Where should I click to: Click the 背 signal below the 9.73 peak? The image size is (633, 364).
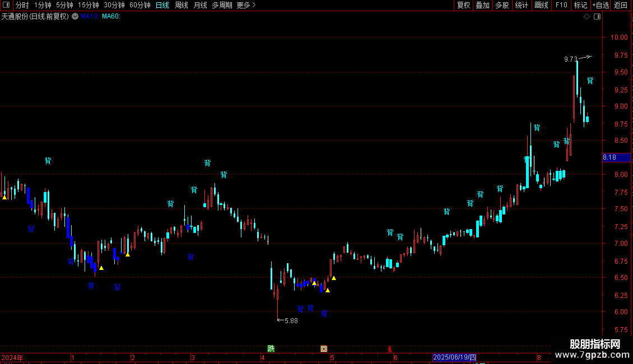590,81
